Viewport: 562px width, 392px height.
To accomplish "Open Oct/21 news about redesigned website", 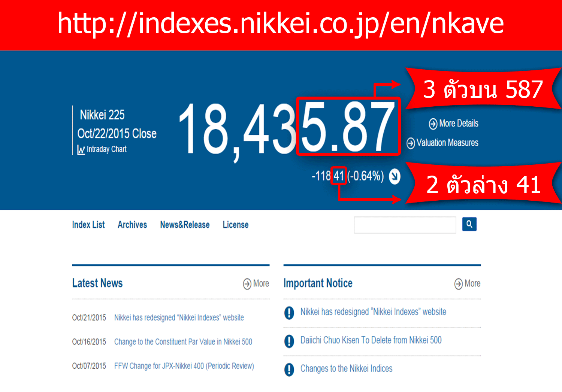I will click(179, 317).
